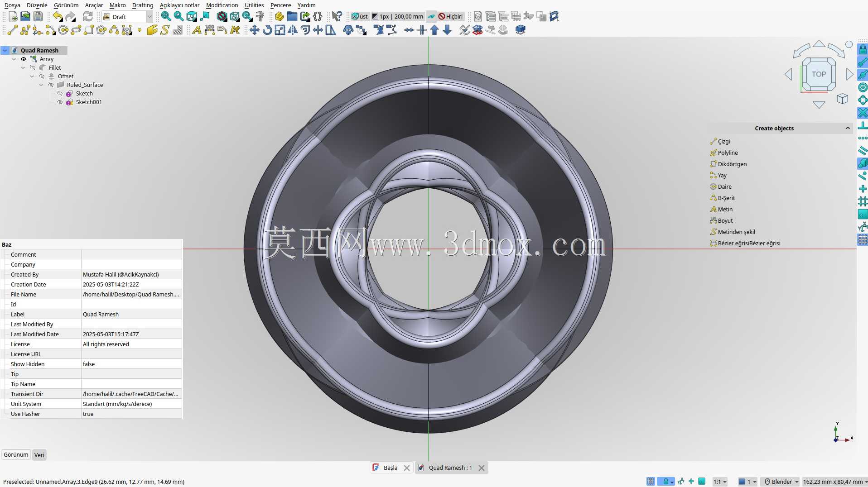Select the Draft Line tool
The width and height of the screenshot is (868, 487).
(x=12, y=30)
